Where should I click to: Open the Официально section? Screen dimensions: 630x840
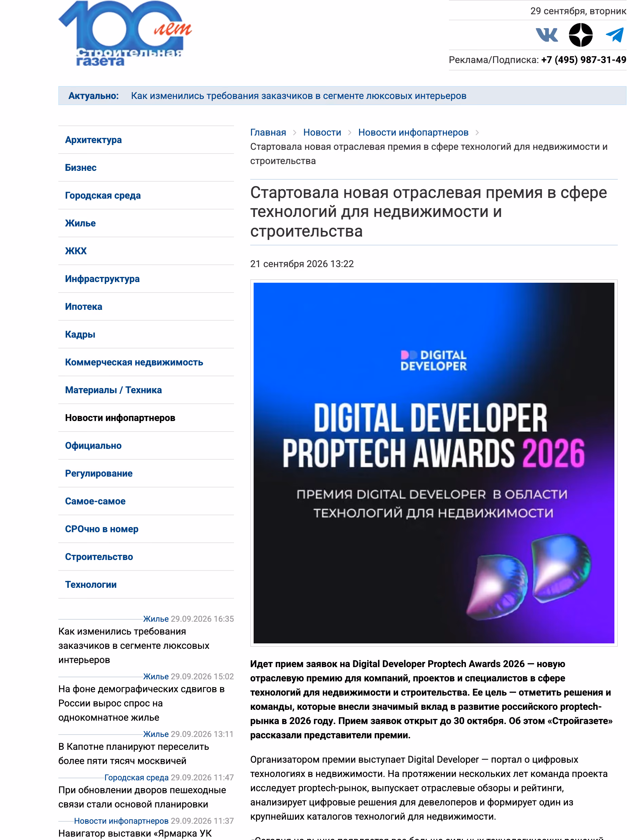tap(93, 445)
